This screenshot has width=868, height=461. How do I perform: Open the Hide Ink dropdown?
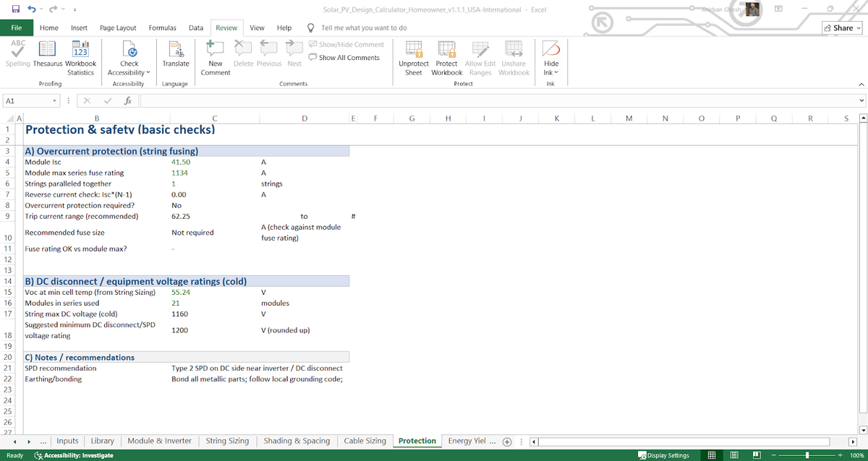tap(550, 72)
